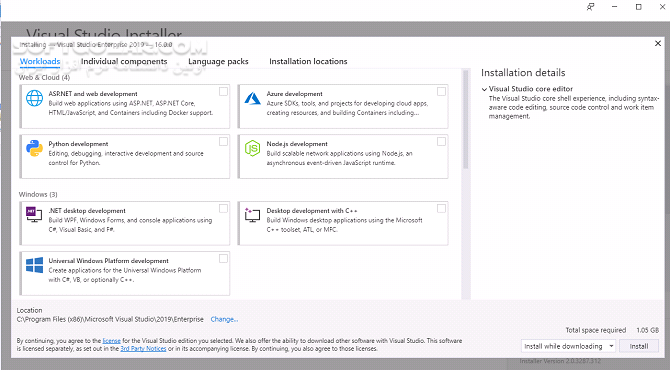Minimize the Visual Studio Installer window
Viewport: 670px width, 370px height.
[614, 7]
